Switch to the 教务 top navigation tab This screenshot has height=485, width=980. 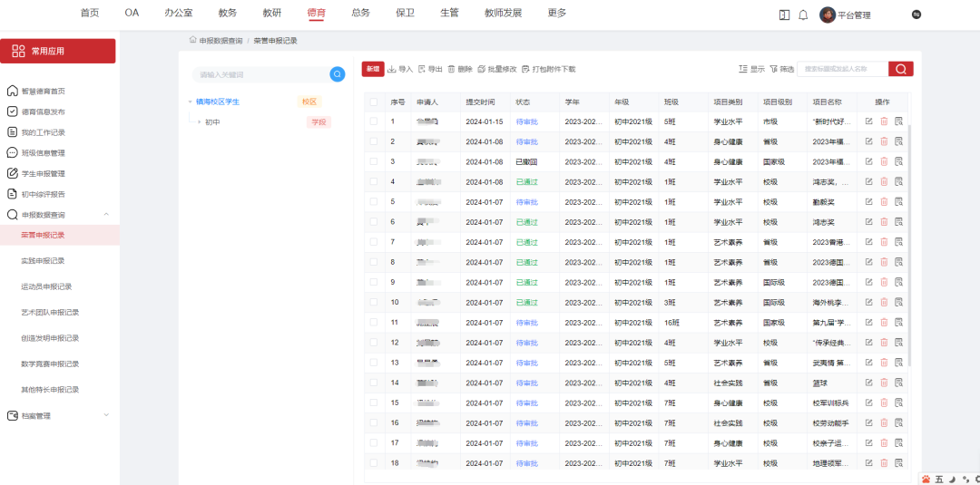(228, 13)
